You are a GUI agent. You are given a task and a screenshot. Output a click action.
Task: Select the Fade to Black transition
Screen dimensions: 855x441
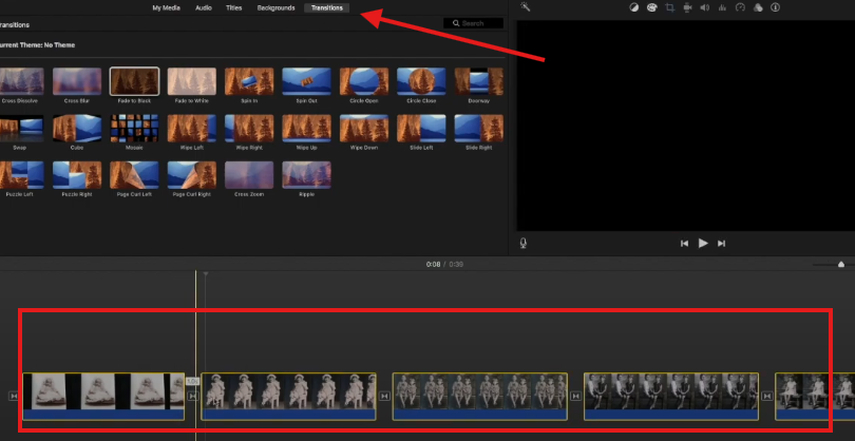point(134,82)
